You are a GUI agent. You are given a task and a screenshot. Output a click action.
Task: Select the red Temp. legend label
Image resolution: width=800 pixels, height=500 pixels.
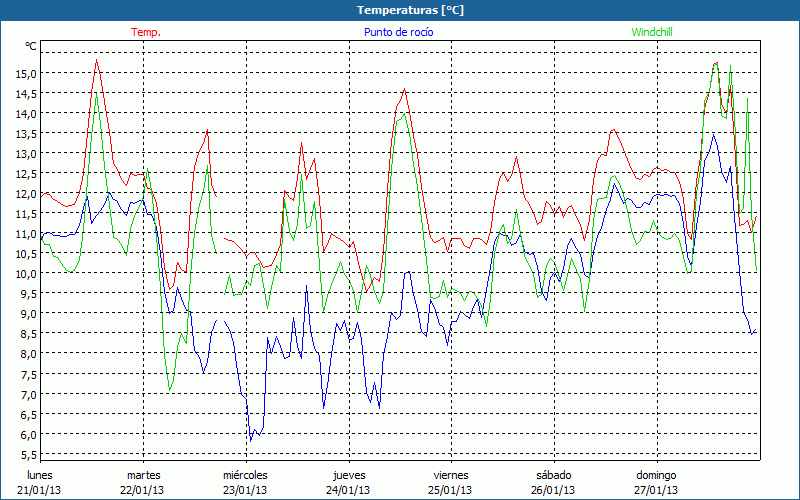coord(146,32)
